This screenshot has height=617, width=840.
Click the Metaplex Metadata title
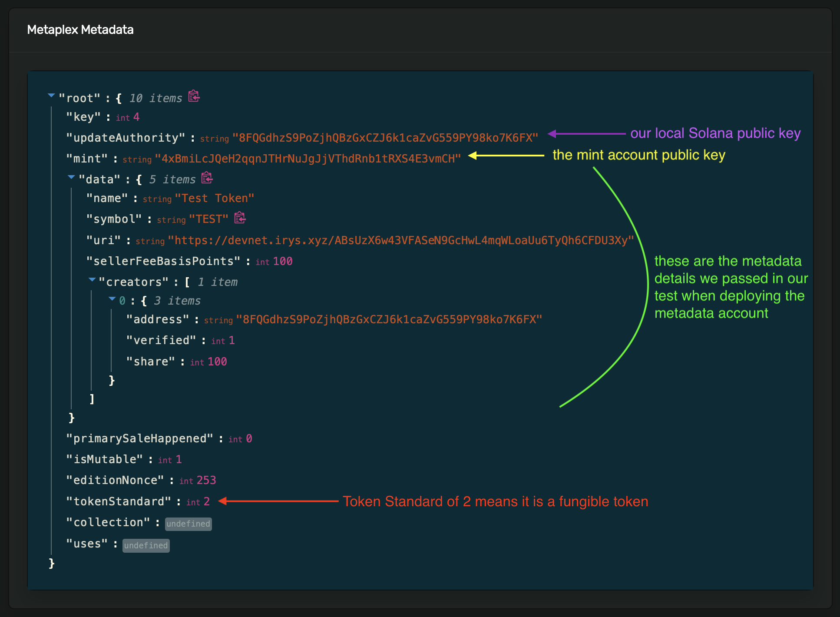81,30
